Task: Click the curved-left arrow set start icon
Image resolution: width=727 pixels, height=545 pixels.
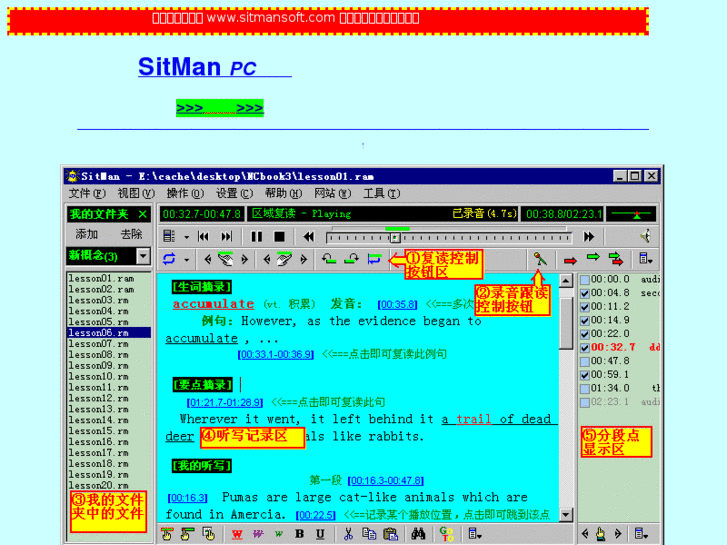Action: pos(329,259)
